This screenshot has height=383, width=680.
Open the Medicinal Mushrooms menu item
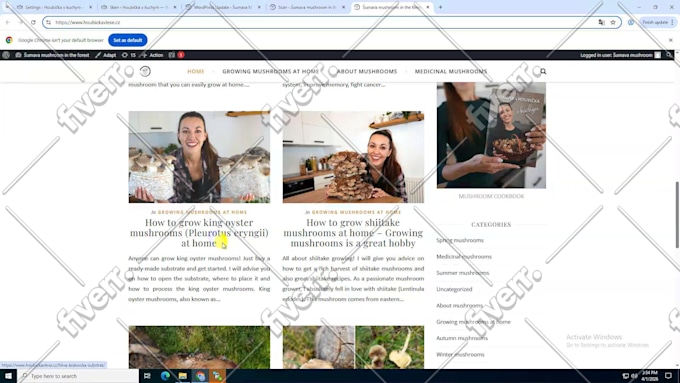pos(451,71)
